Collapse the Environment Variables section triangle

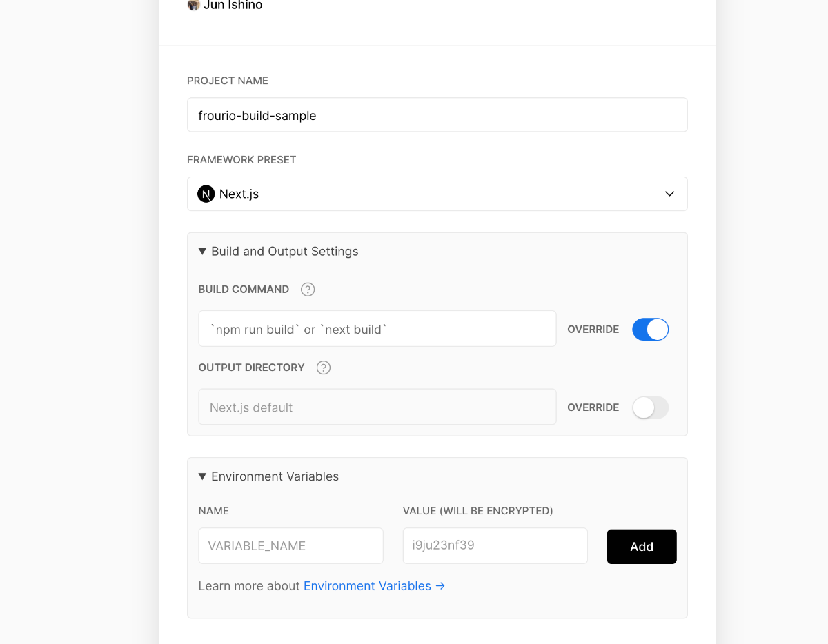(203, 476)
